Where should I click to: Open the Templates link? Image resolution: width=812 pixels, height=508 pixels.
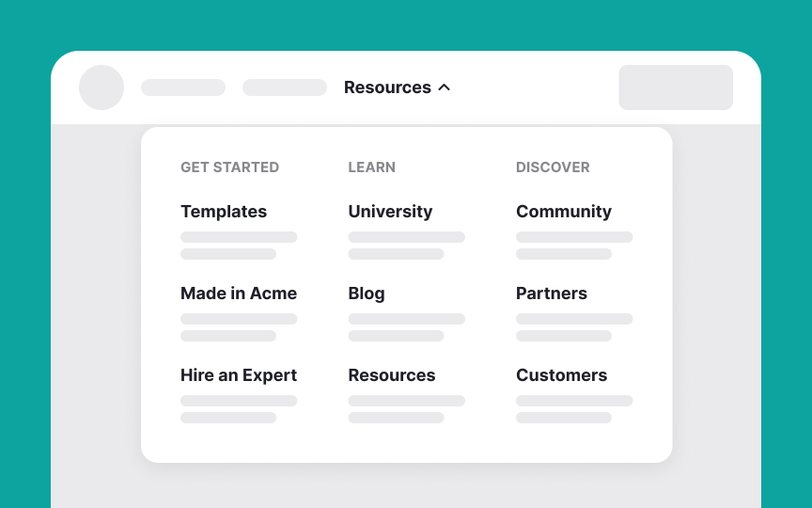(224, 212)
